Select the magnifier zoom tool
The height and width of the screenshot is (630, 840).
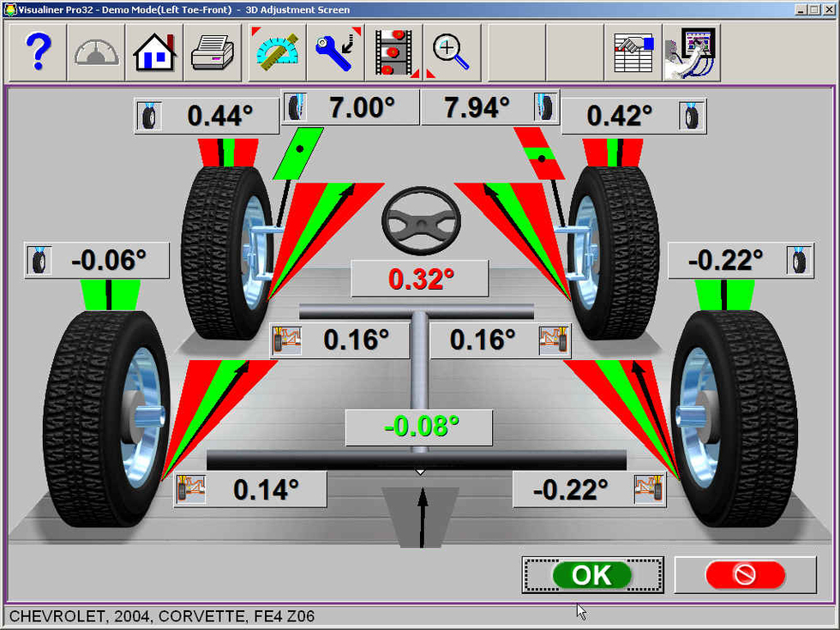(451, 52)
